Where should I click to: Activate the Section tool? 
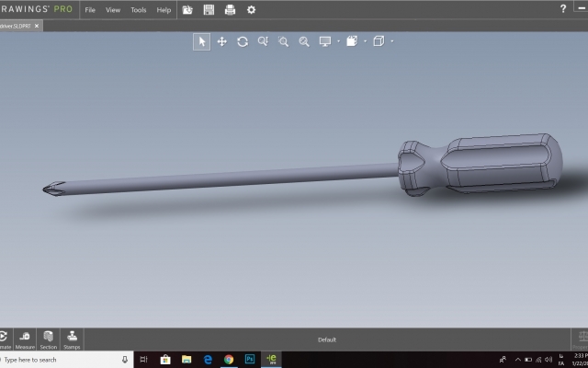49,339
